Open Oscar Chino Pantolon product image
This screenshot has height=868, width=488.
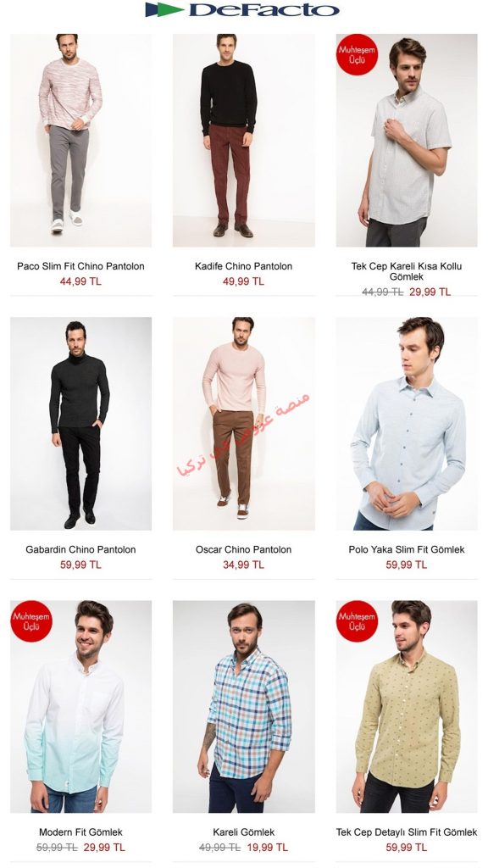coord(243,424)
